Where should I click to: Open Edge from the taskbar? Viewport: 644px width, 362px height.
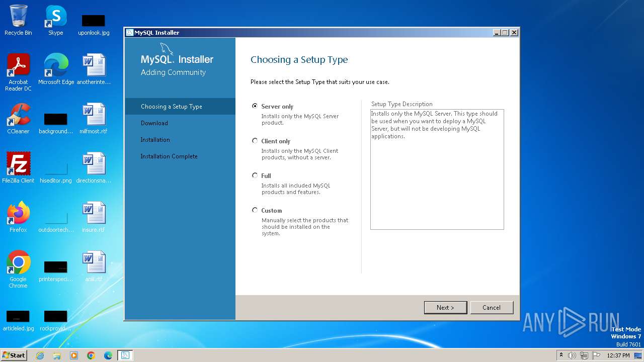click(x=108, y=355)
